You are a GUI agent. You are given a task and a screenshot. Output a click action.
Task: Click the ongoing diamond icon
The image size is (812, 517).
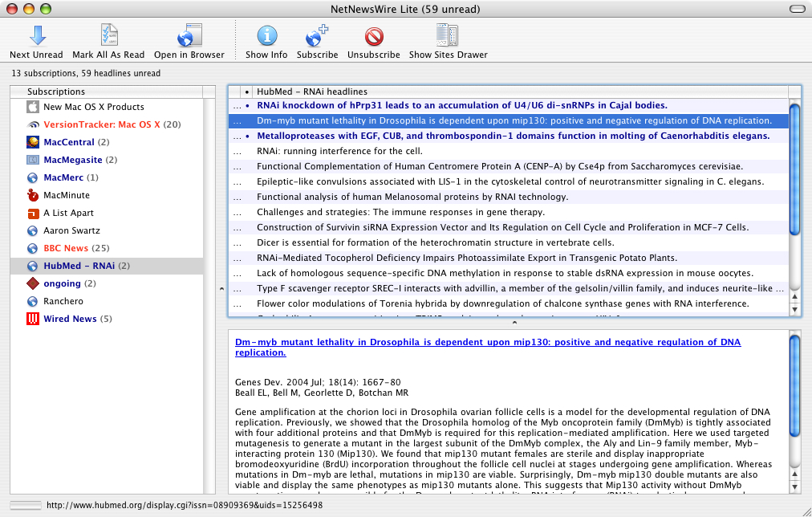click(x=33, y=283)
